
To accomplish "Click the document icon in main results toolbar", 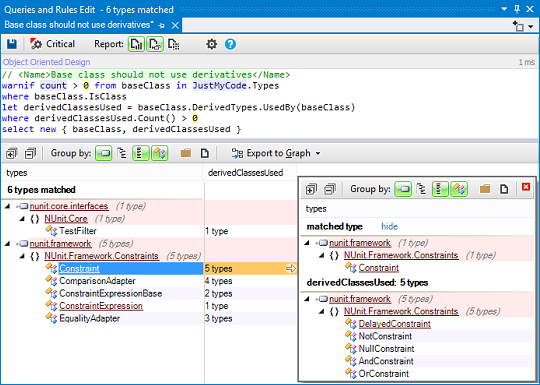I will point(205,153).
